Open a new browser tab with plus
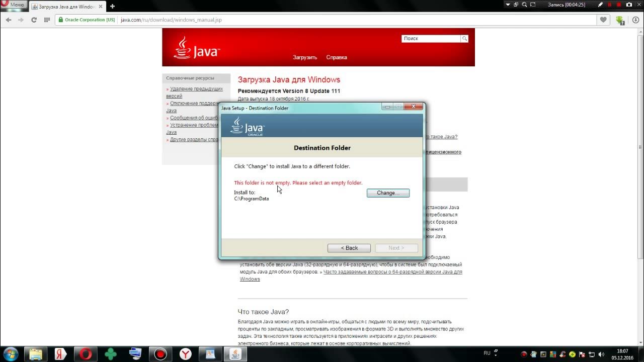 coord(112,7)
